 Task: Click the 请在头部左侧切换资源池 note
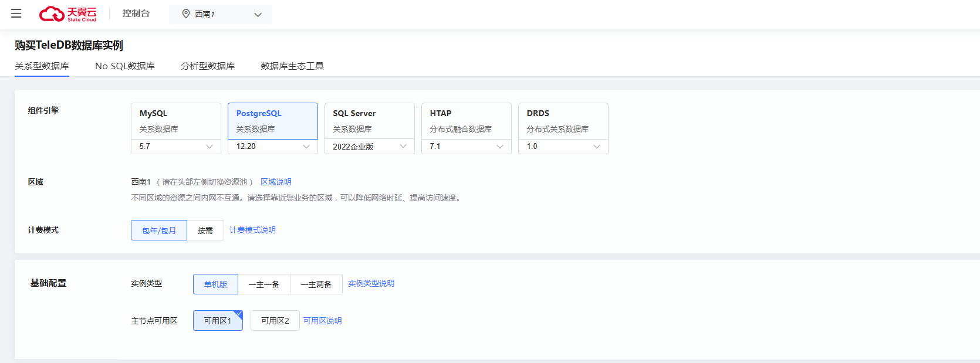(205, 182)
